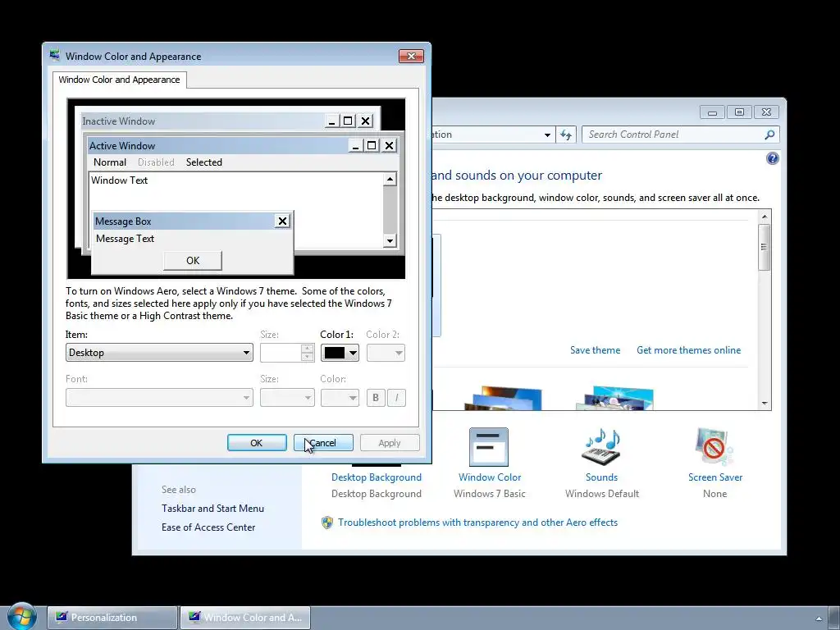Click Selected in the preview menu bar
This screenshot has height=630, width=840.
pyautogui.click(x=203, y=162)
